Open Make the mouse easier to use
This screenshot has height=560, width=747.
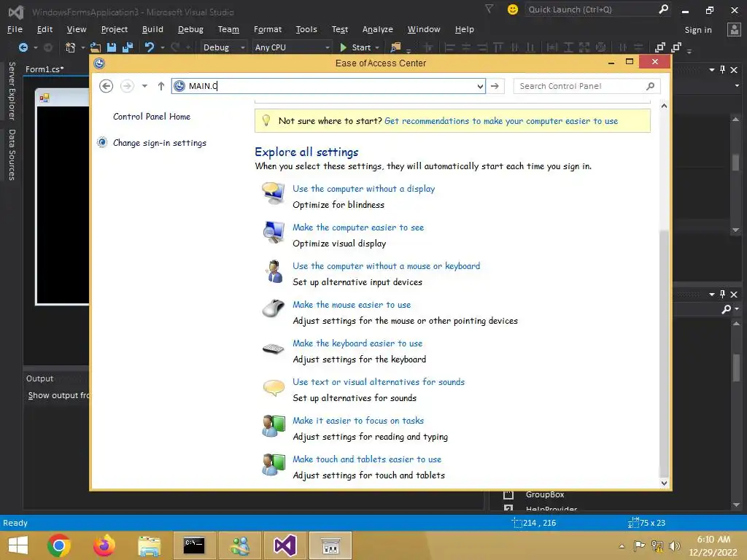[352, 304]
